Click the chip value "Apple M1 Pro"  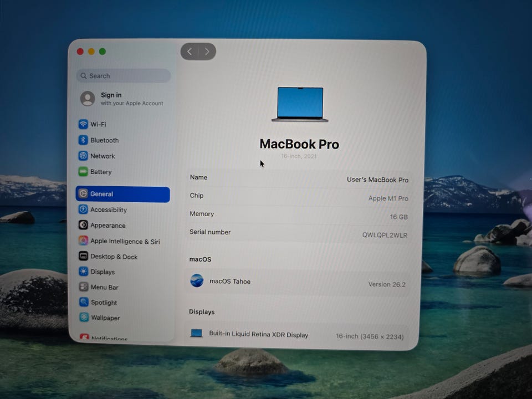[x=388, y=198]
